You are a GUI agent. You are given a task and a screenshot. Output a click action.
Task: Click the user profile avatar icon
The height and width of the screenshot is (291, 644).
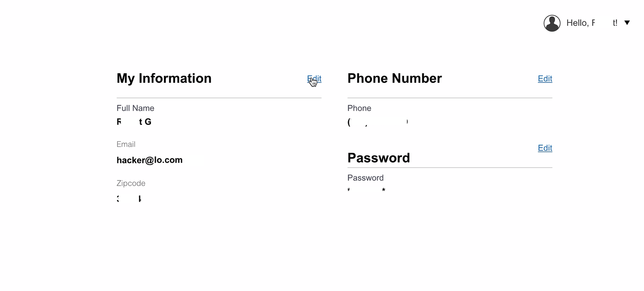click(552, 23)
